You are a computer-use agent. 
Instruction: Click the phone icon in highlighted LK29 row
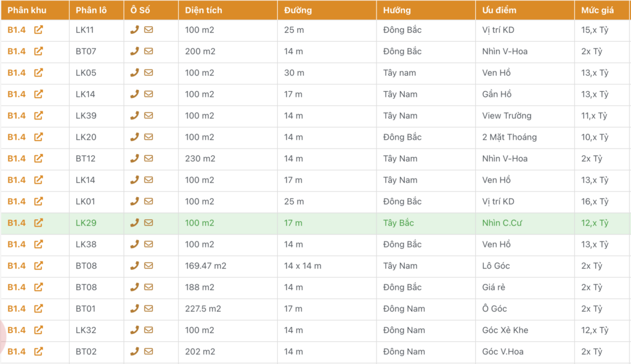(x=134, y=222)
